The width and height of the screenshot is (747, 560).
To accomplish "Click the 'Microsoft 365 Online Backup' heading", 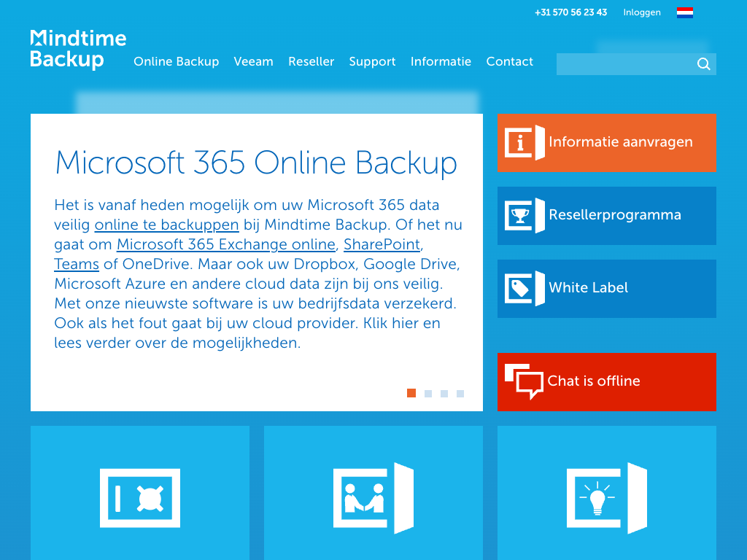I will (x=256, y=163).
